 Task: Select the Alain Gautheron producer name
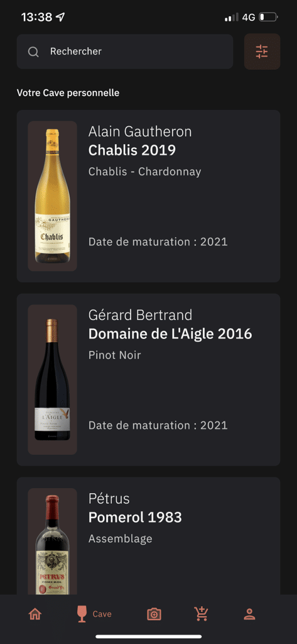pyautogui.click(x=140, y=131)
